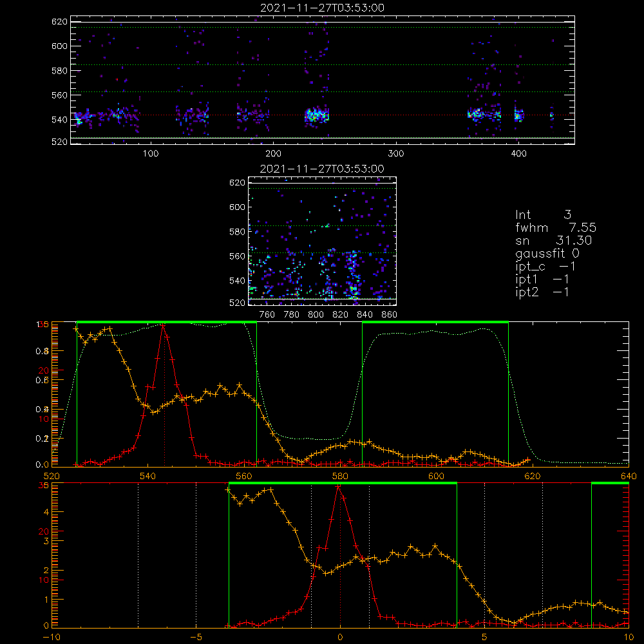Click x-axis label -5 of bottom plot

[196, 637]
